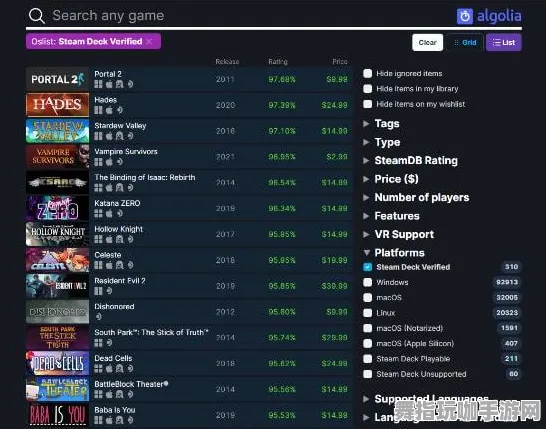546x429 pixels.
Task: Click the Windows icon under Portal 2
Action: pyautogui.click(x=99, y=84)
